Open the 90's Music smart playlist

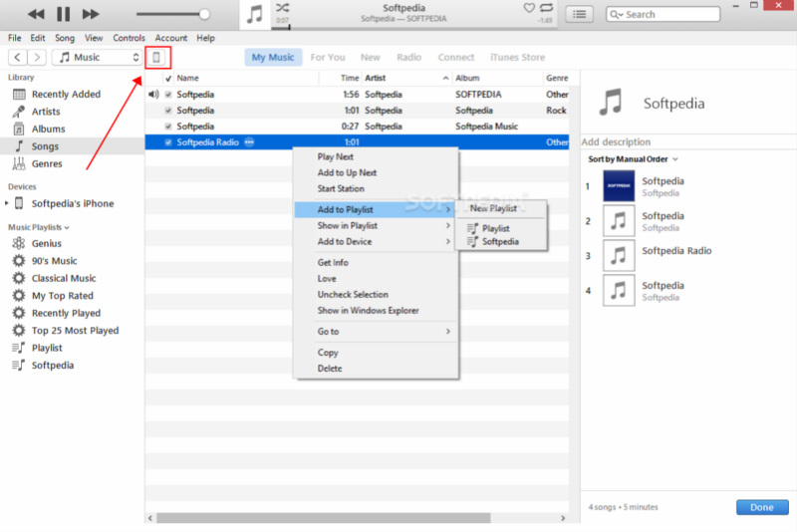pyautogui.click(x=55, y=261)
